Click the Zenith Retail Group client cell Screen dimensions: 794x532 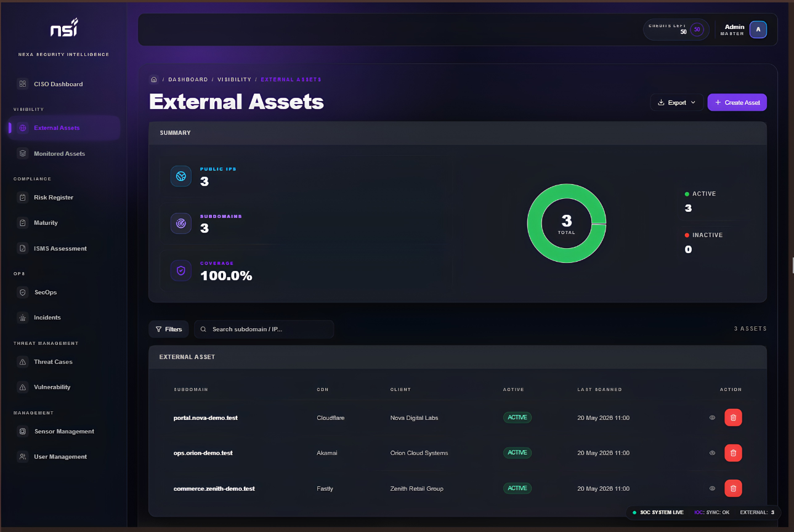coord(417,489)
